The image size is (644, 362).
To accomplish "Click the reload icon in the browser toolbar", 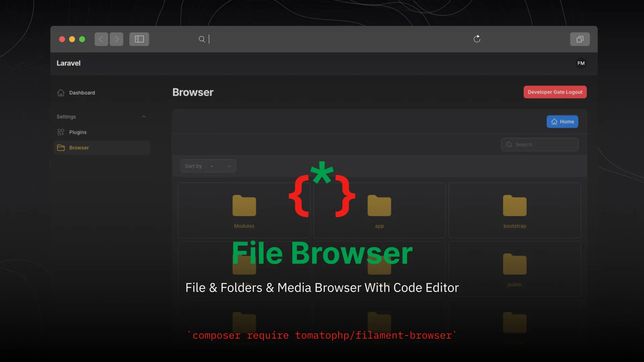I will [477, 39].
